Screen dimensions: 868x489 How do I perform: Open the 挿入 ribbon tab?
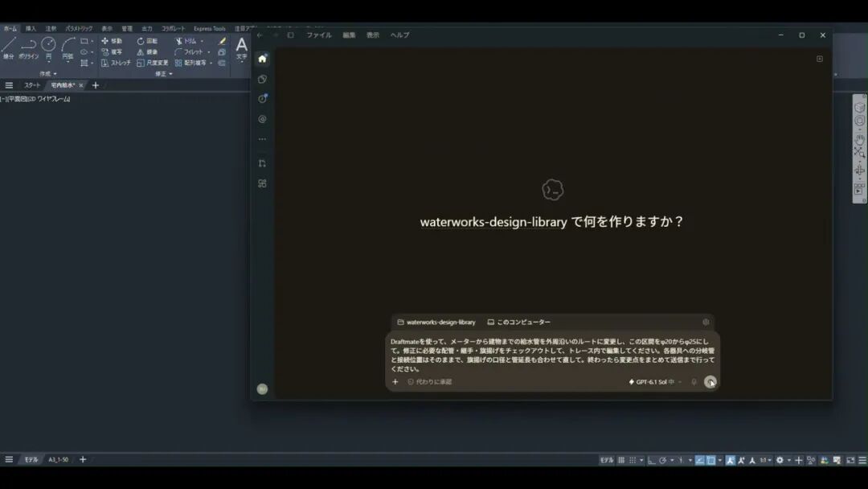click(31, 28)
